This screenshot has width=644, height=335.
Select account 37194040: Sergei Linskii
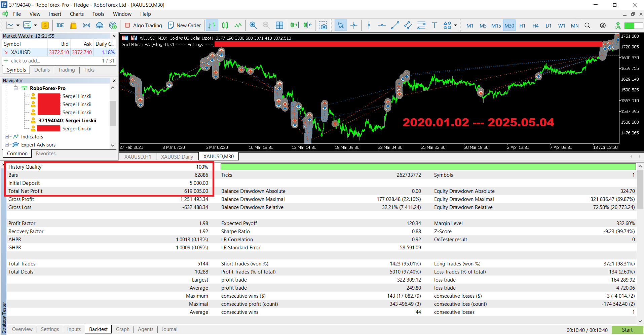(x=67, y=120)
